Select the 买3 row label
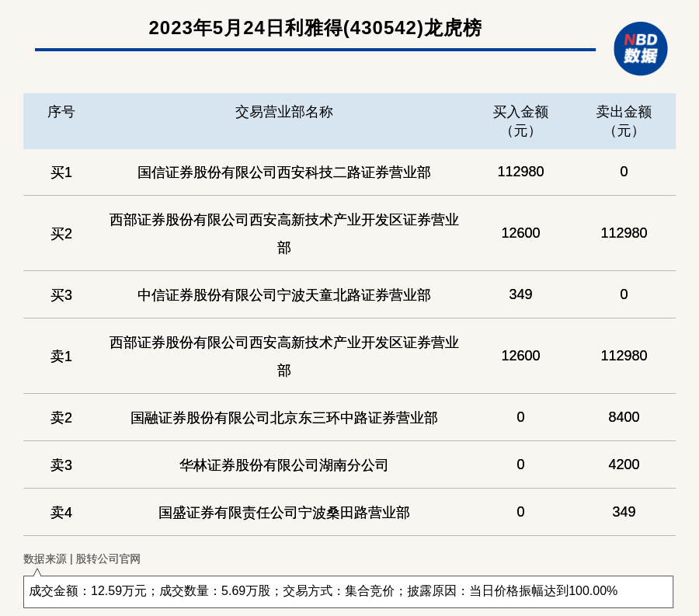The width and height of the screenshot is (699, 616). [61, 295]
